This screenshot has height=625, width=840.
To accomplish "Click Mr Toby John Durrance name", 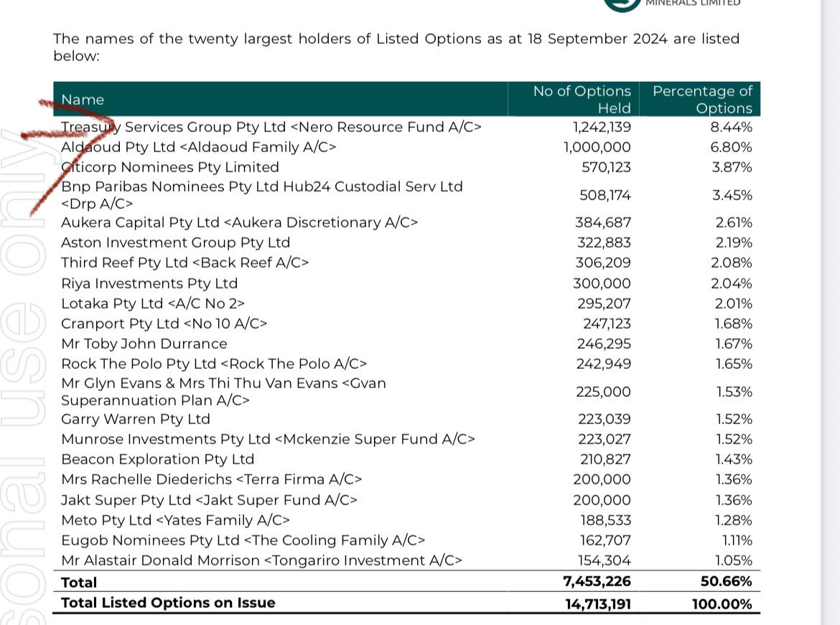I will click(144, 344).
